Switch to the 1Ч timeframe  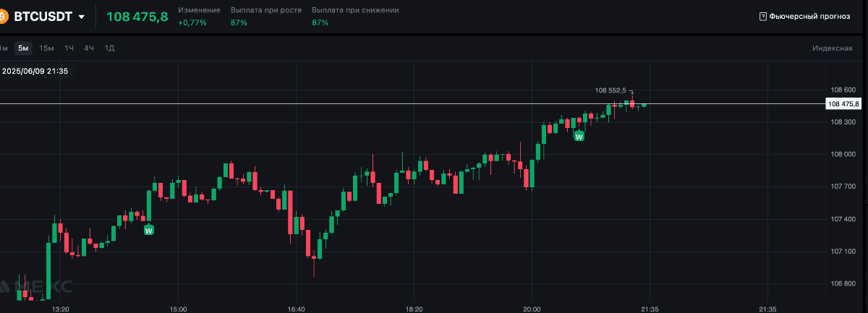pos(69,48)
